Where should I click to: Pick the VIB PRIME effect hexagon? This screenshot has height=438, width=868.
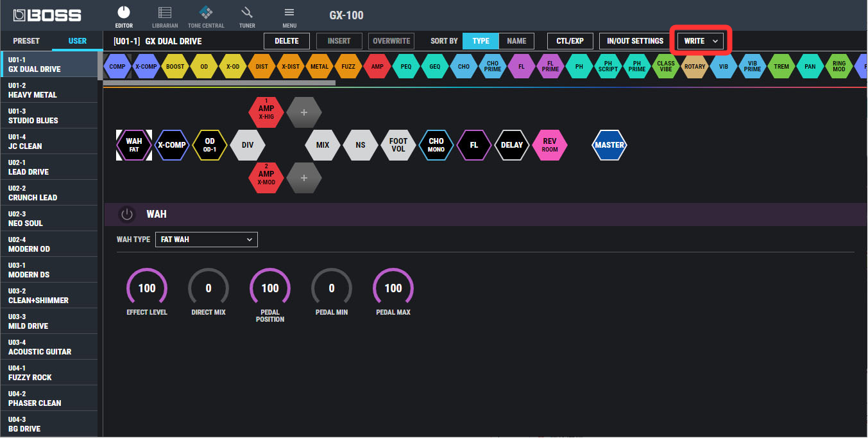[x=753, y=66]
